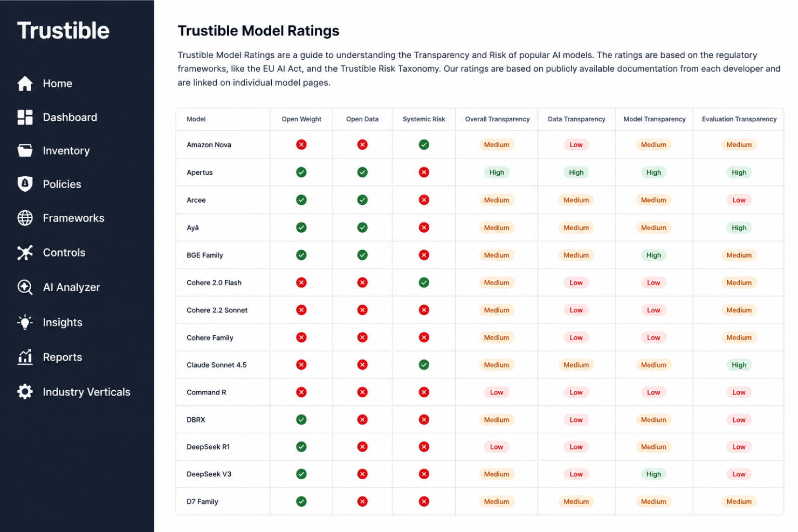Screen dimensions: 798x532
Task: Click the Dashboard grid icon
Action: [25, 117]
